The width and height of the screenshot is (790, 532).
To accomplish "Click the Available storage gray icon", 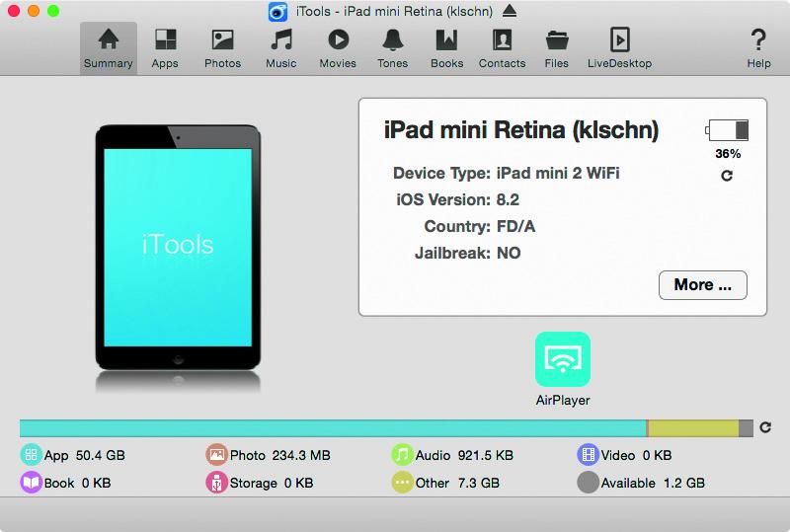I will (x=588, y=483).
